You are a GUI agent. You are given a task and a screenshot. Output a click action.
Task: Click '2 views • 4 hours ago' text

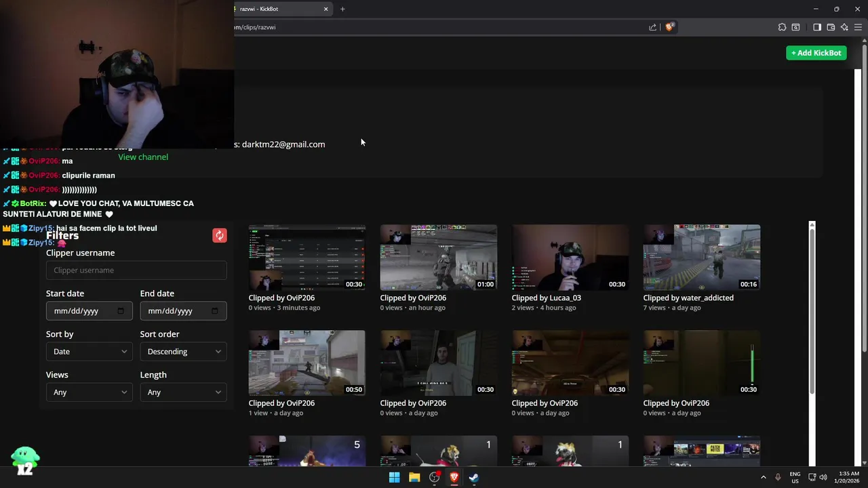[544, 308]
